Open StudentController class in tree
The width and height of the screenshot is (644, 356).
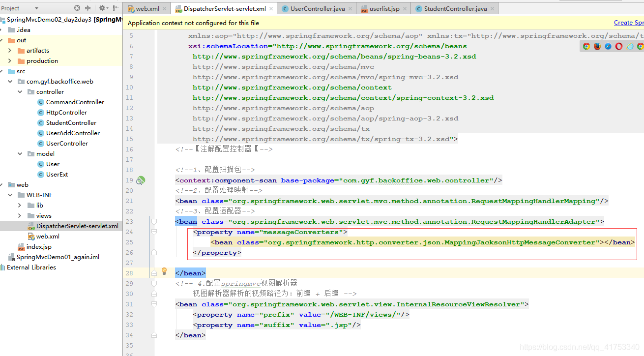point(71,123)
